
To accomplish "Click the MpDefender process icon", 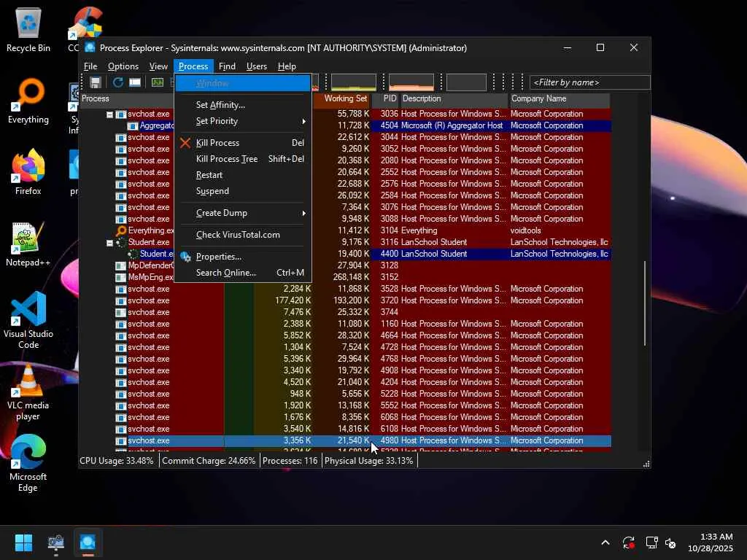I will [x=121, y=265].
